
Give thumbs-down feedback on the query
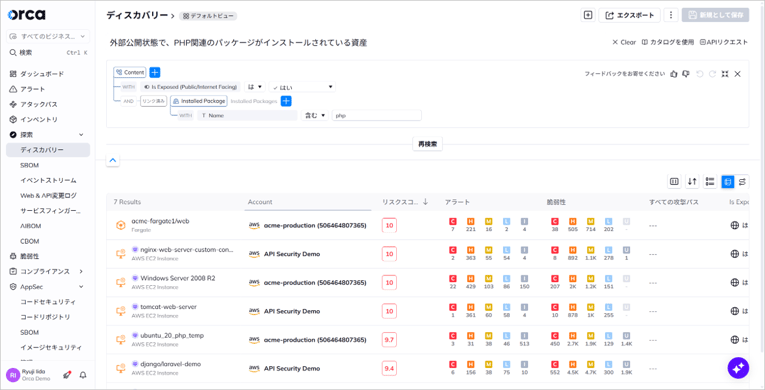686,74
